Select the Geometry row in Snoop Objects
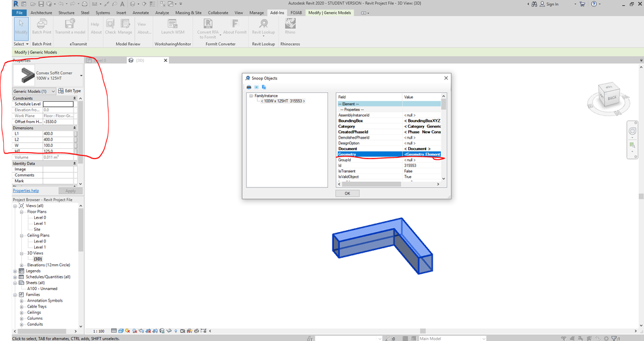Screen dimensions: 644x341 point(389,154)
